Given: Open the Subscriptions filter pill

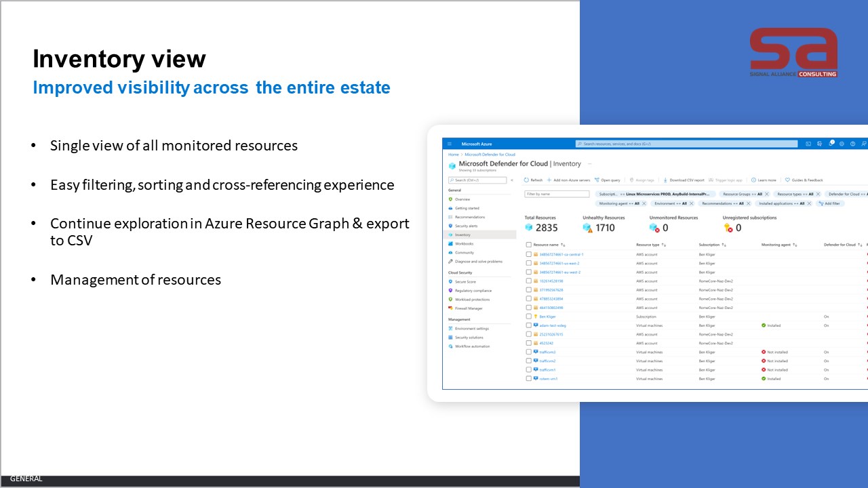Looking at the screenshot, I should click(x=654, y=194).
